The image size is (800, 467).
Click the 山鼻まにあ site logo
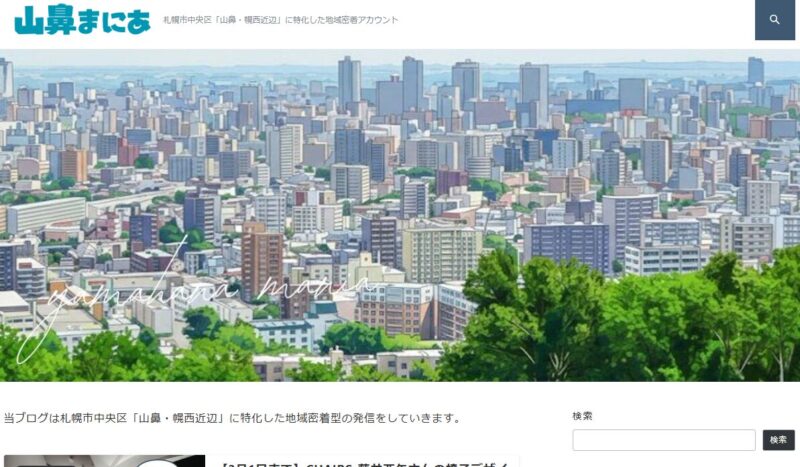(x=83, y=20)
